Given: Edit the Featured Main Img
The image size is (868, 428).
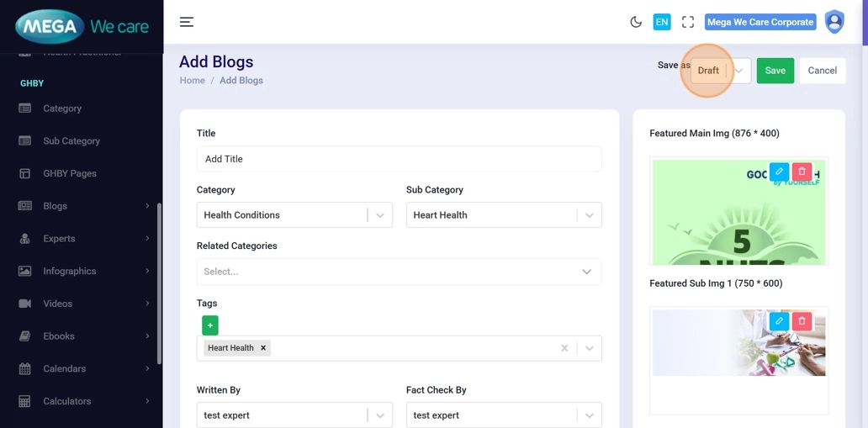Looking at the screenshot, I should click(779, 172).
